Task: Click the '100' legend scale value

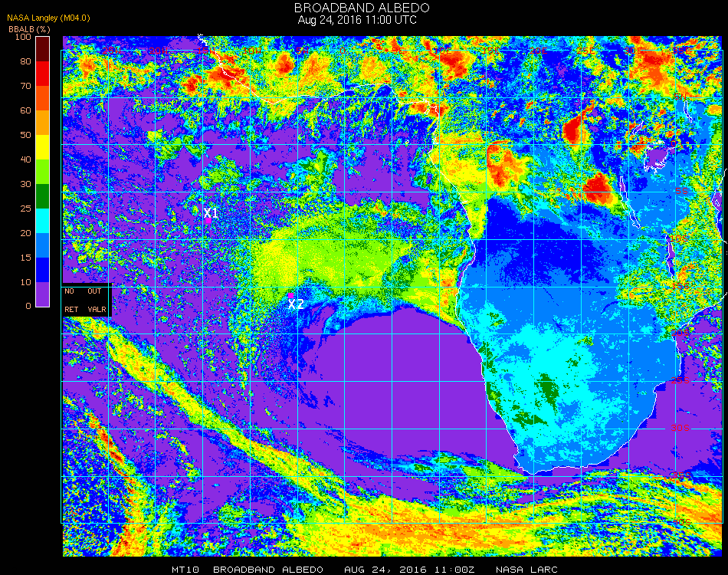Action: 23,37
